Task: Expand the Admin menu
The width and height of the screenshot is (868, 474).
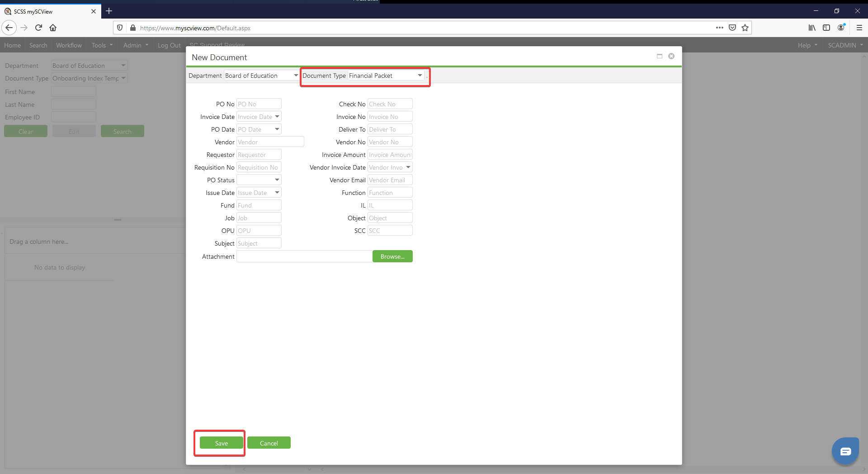Action: point(136,45)
